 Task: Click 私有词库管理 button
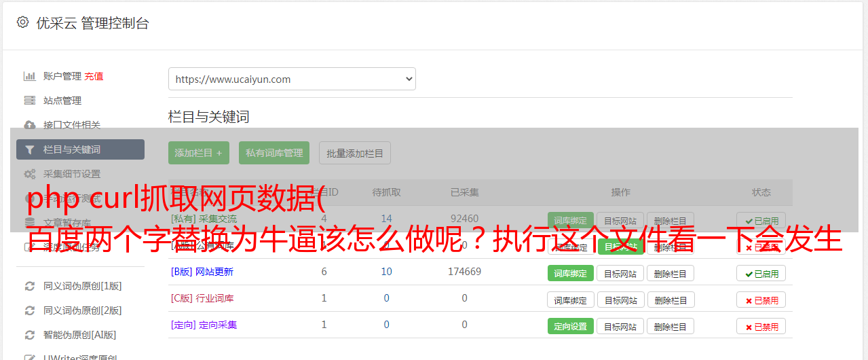pyautogui.click(x=274, y=153)
